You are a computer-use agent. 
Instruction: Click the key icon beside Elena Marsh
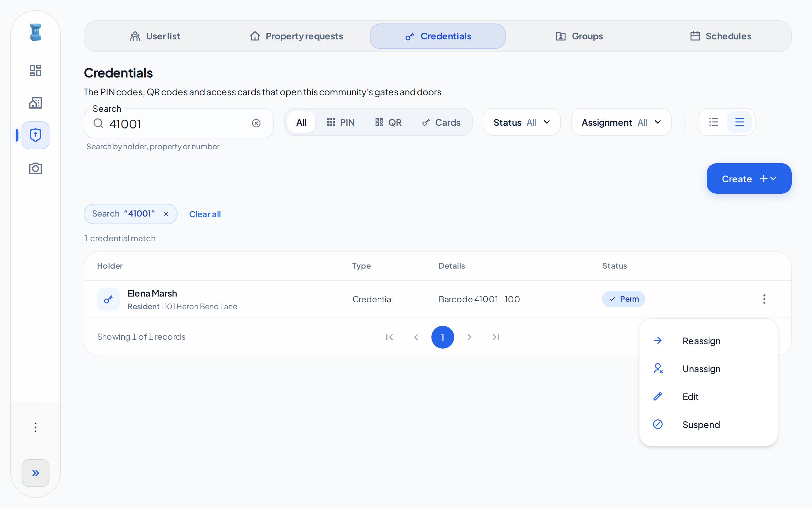(108, 299)
